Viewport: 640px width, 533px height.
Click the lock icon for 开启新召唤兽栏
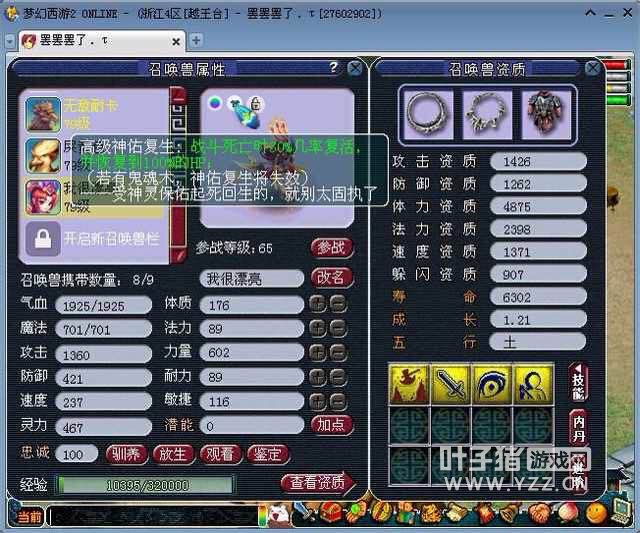coord(43,238)
